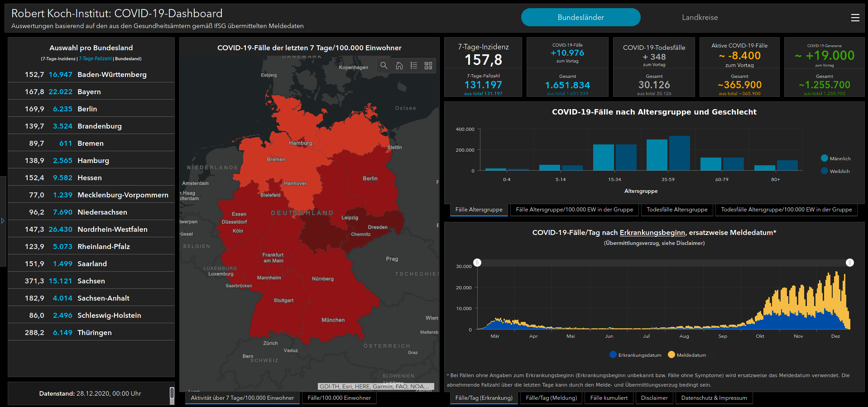This screenshot has height=407, width=868.
Task: Switch to Fälle kumuliert tab
Action: point(609,398)
